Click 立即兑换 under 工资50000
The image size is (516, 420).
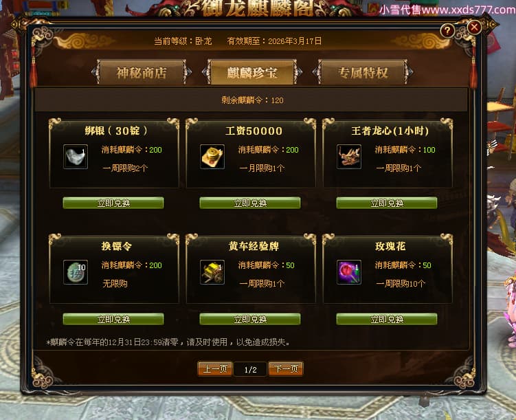(x=250, y=203)
